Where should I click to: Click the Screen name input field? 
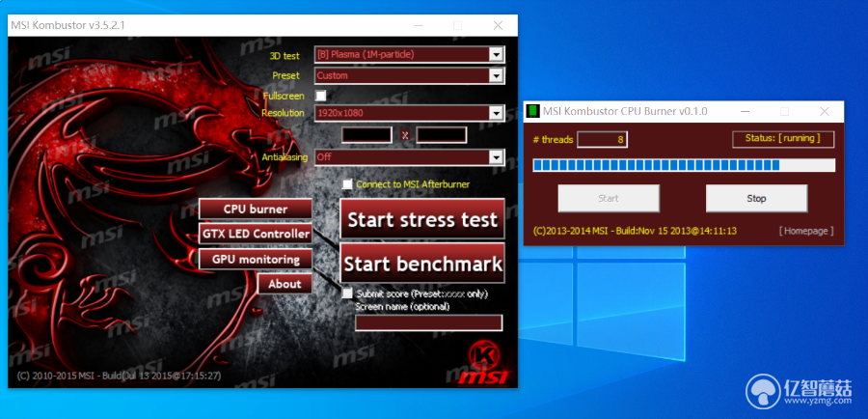pyautogui.click(x=428, y=322)
